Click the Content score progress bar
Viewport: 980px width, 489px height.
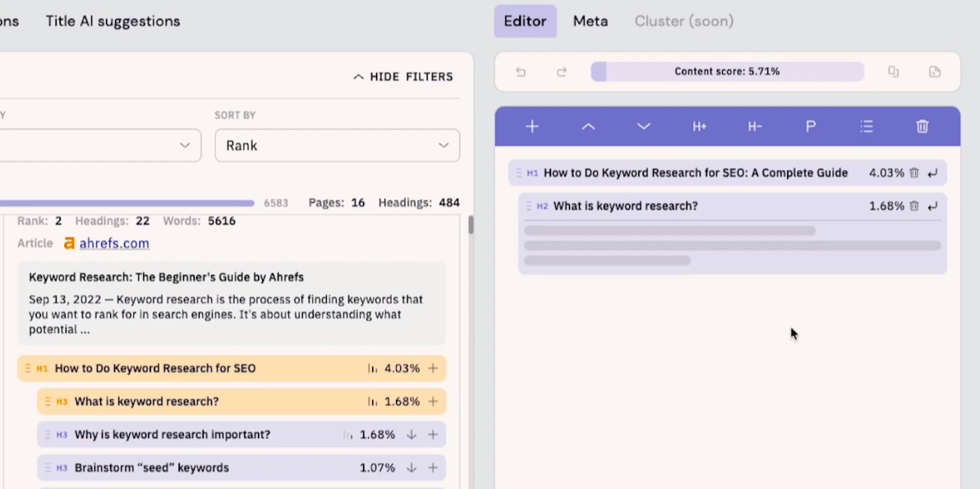click(x=727, y=72)
